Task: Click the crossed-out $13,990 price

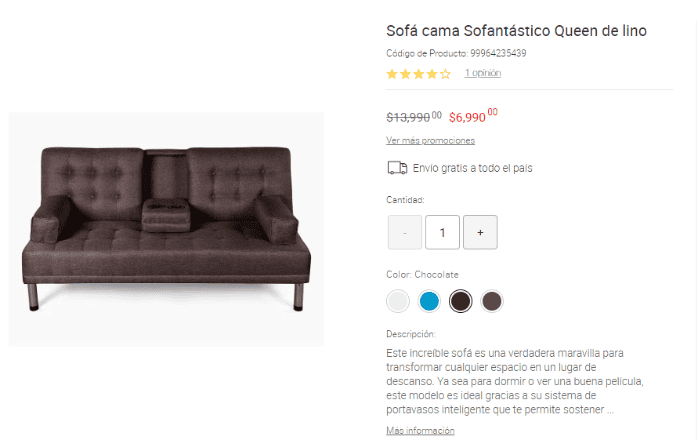Action: click(412, 116)
